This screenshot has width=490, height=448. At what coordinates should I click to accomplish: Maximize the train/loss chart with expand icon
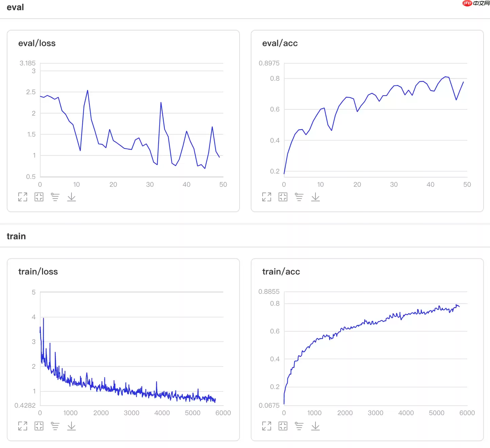click(23, 426)
